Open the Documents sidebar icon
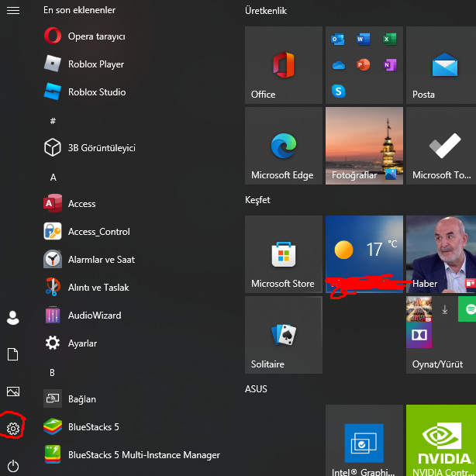The height and width of the screenshot is (476, 476). (12, 354)
